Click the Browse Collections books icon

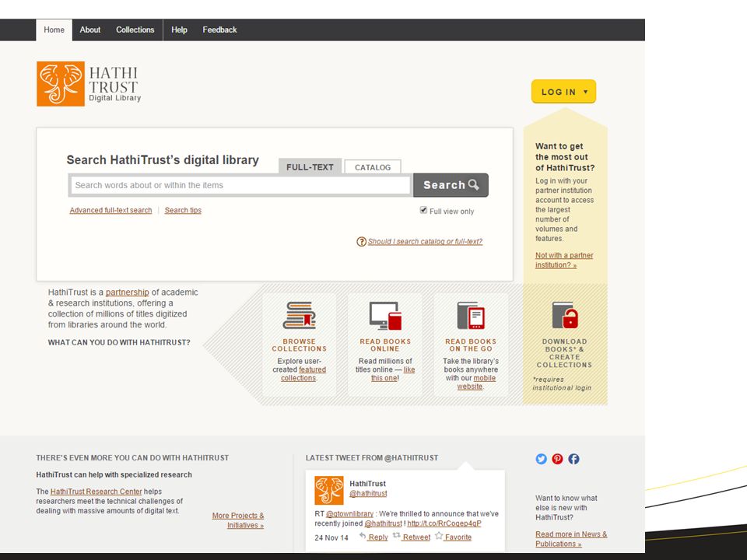point(299,315)
